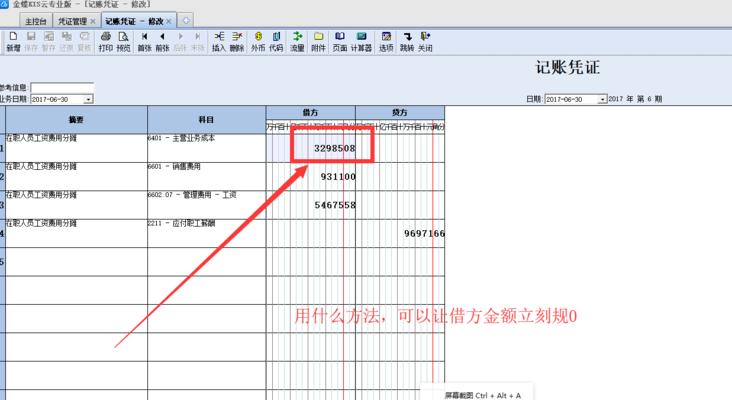Click 关闭 close icon in toolbar

(425, 42)
